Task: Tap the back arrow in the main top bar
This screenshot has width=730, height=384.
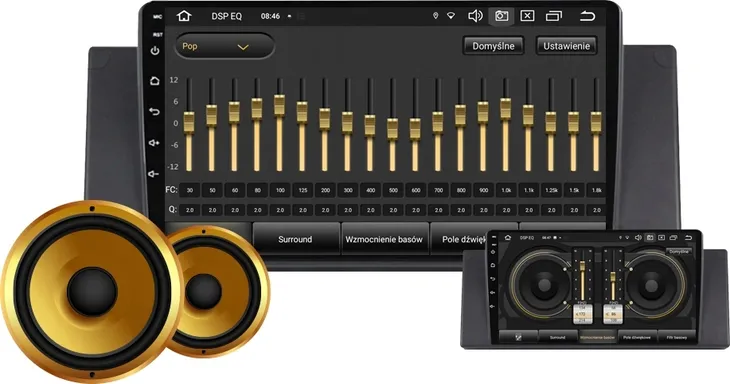Action: [x=587, y=16]
